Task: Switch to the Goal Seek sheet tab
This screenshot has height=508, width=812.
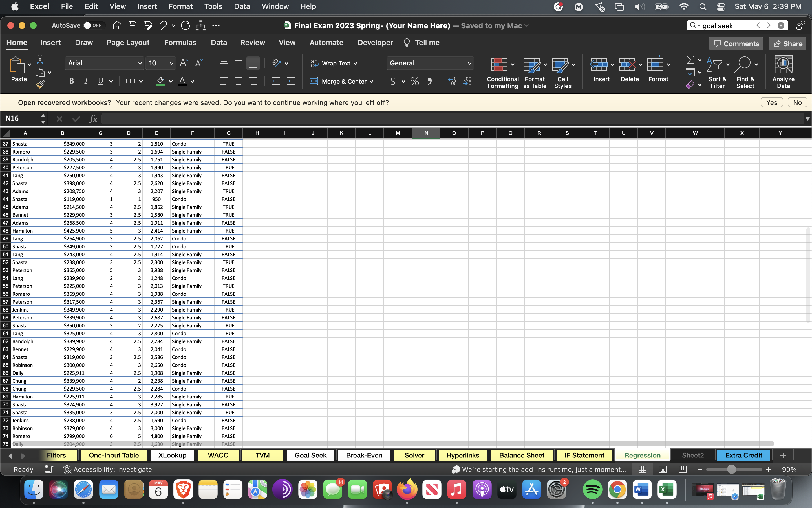Action: click(310, 455)
